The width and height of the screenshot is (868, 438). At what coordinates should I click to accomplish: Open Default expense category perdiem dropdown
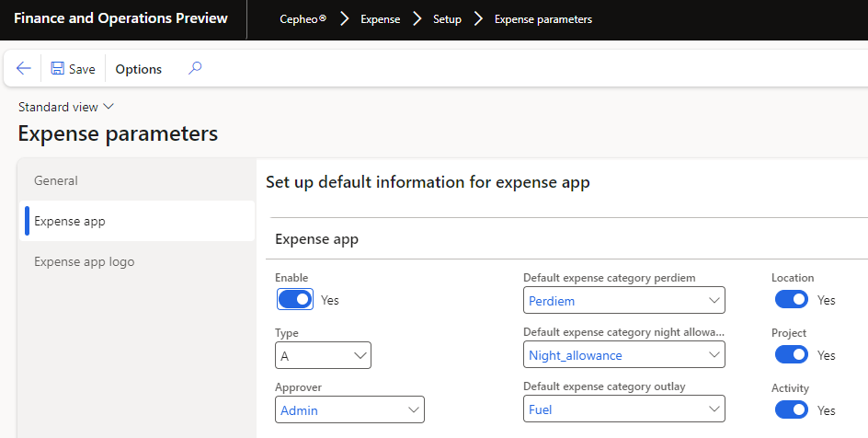[714, 300]
